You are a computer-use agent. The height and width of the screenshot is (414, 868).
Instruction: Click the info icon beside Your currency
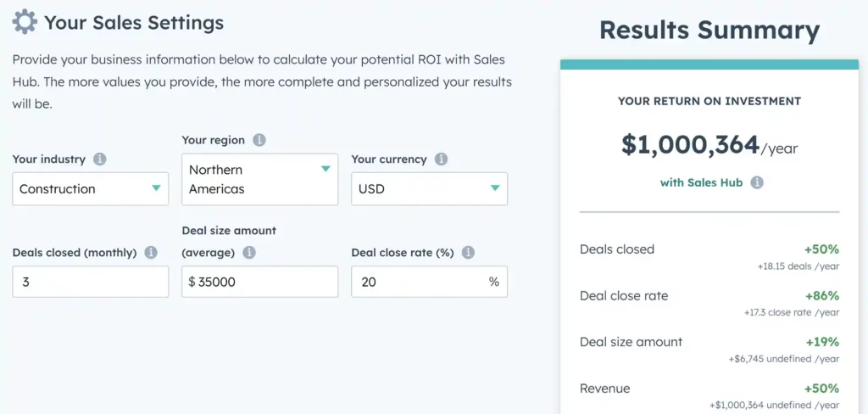point(441,159)
